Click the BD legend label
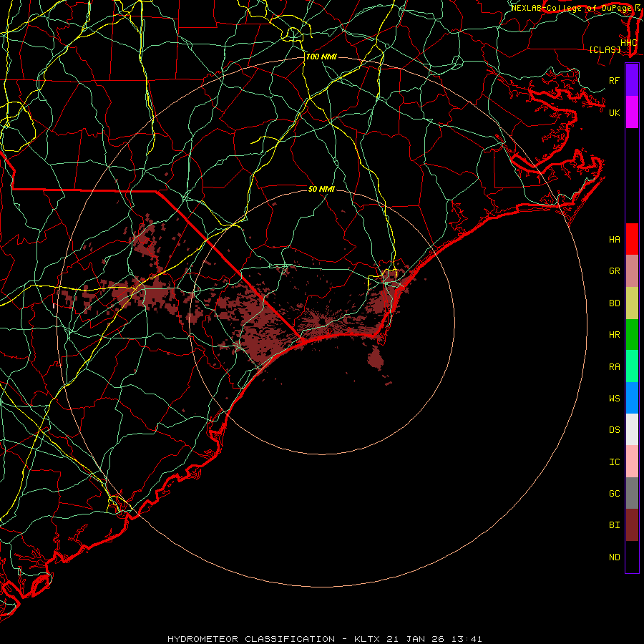Screen dimensions: 644x644 tap(615, 303)
